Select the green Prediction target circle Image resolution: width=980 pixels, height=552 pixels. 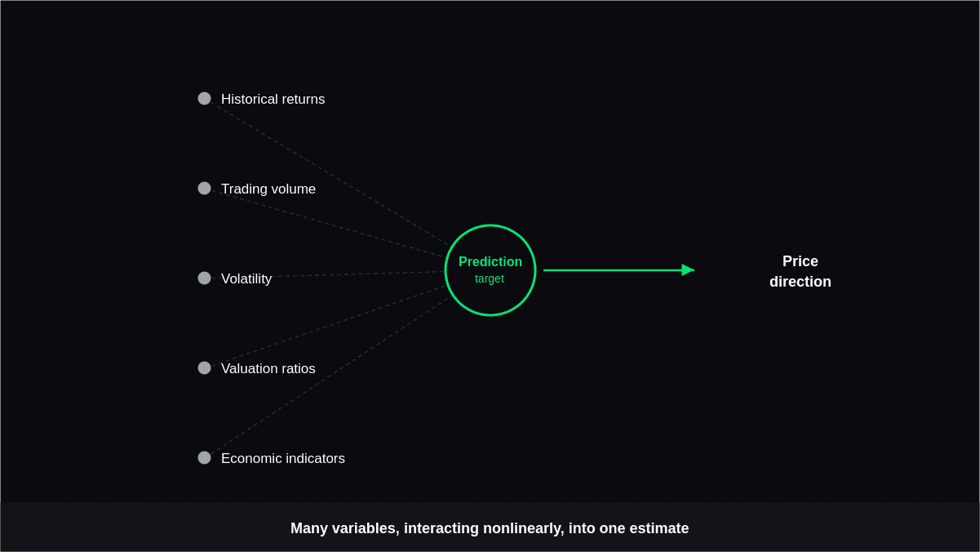pos(490,270)
